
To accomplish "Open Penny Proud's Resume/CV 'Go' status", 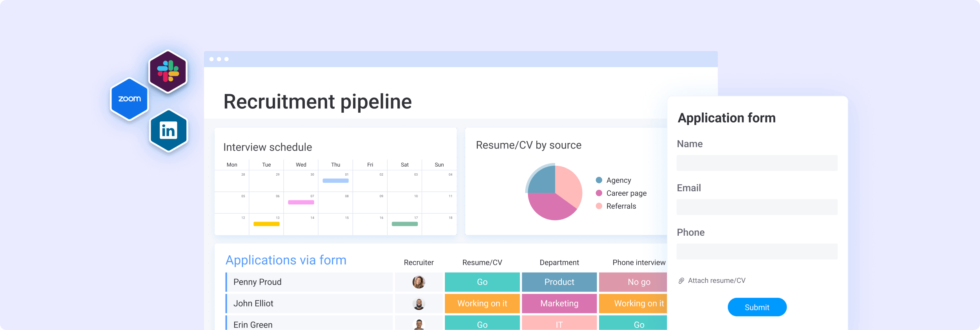I will (x=482, y=282).
